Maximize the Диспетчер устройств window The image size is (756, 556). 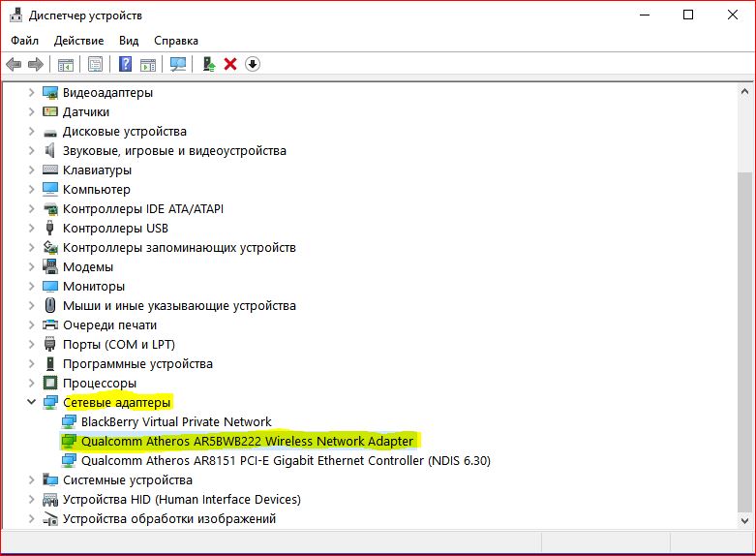pos(688,15)
